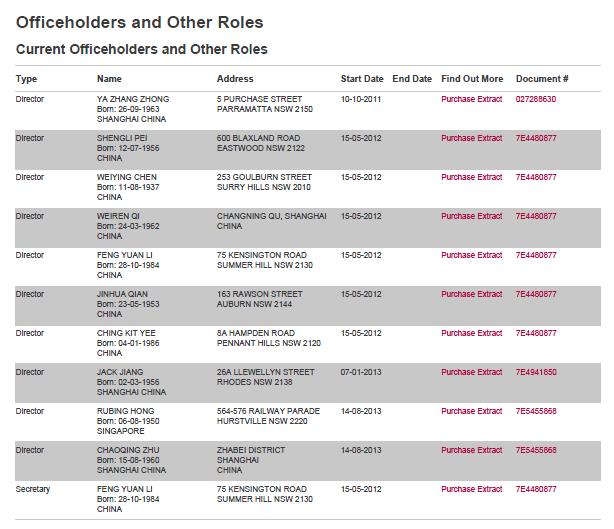This screenshot has height=529, width=614.
Task: Open document 7E5455868 for Chaoqing Zhu
Action: pos(535,451)
